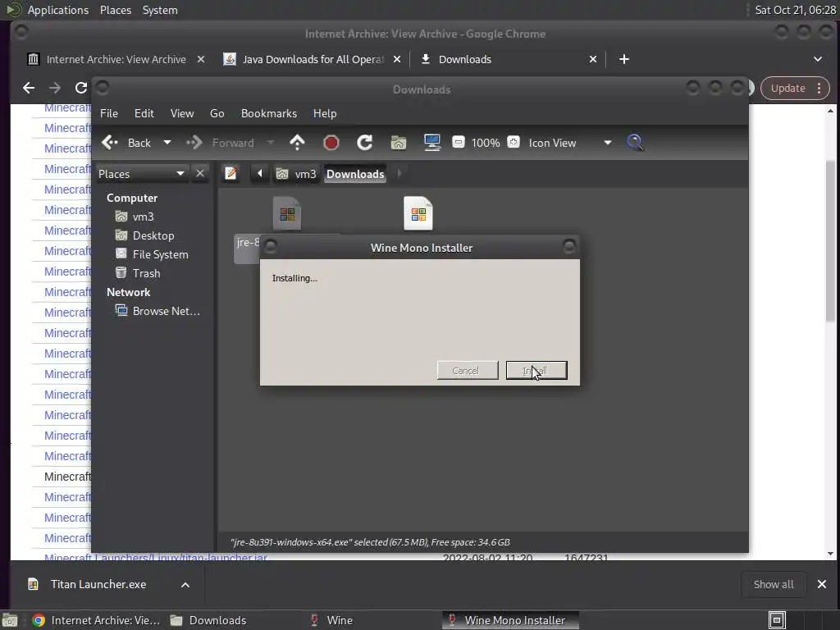Open the Applications menu in top panel
Image resolution: width=840 pixels, height=630 pixels.
(58, 10)
